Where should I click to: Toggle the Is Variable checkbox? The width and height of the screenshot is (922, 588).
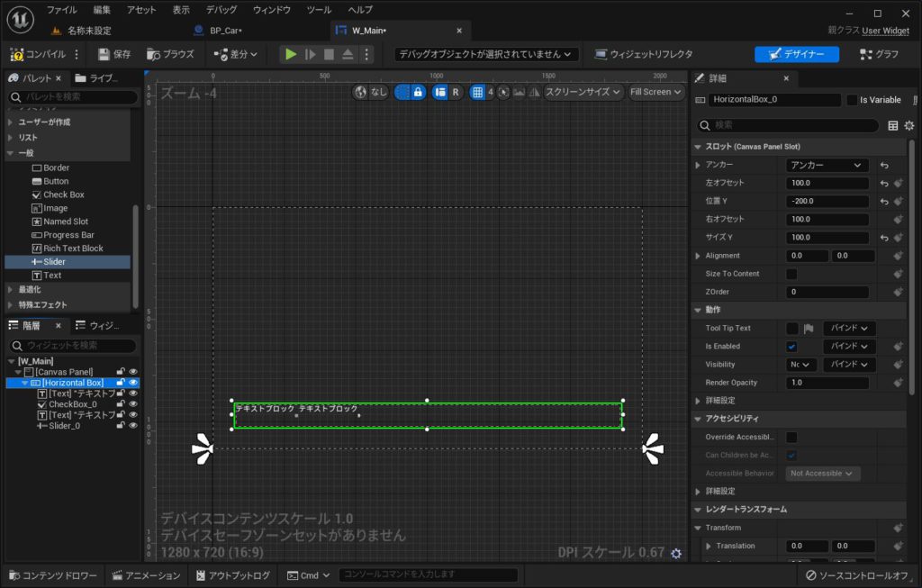tap(852, 100)
